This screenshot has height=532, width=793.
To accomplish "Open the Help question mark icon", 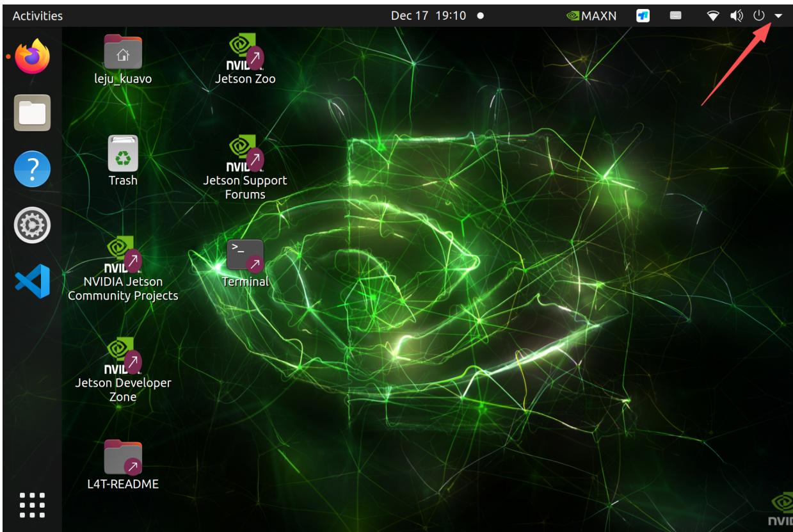I will pyautogui.click(x=31, y=170).
